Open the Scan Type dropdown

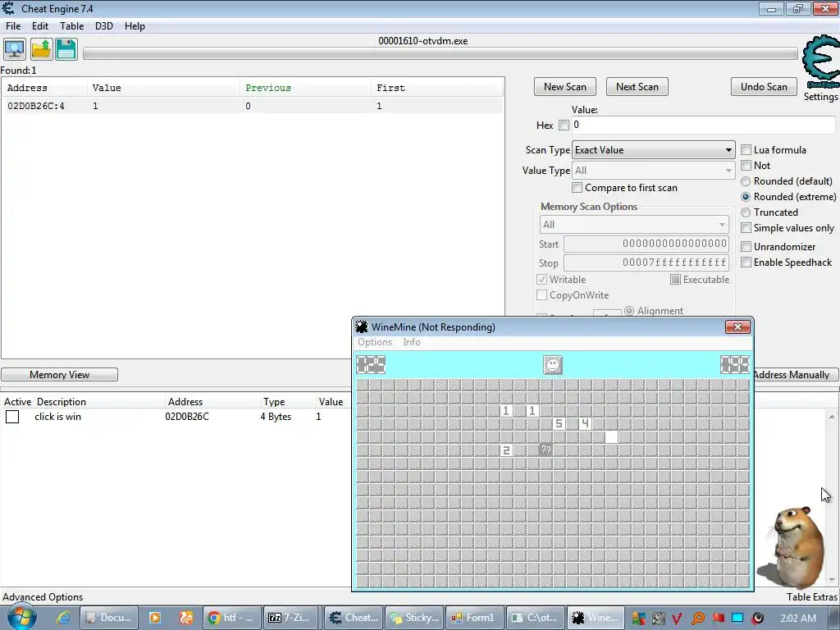[x=654, y=150]
